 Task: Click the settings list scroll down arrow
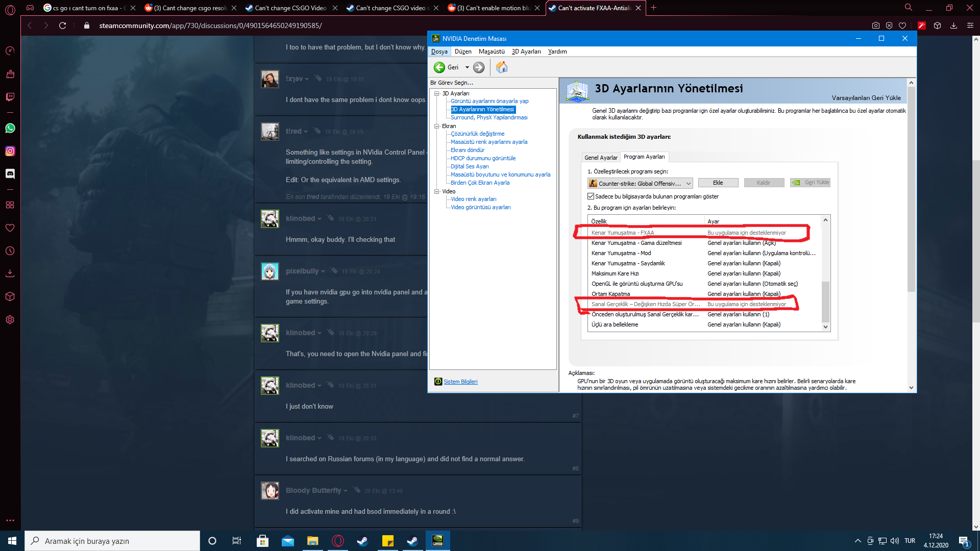(825, 327)
